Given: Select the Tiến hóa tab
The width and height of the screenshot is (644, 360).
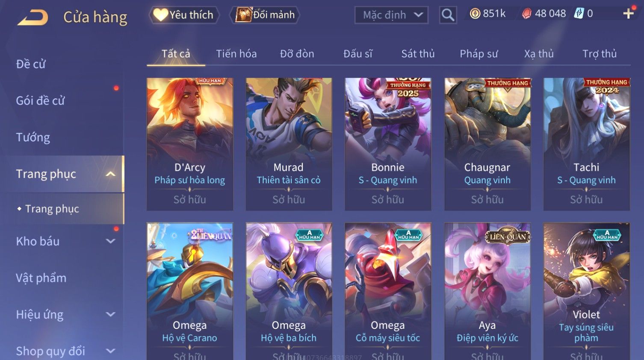Looking at the screenshot, I should pyautogui.click(x=236, y=54).
